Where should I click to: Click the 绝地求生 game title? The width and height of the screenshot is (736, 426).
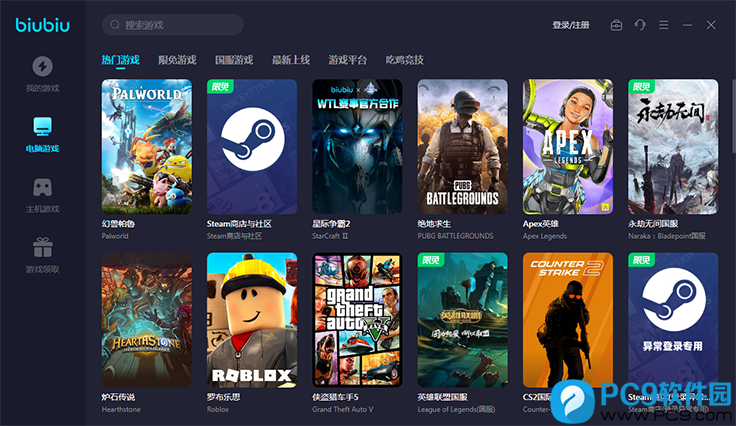click(x=434, y=224)
